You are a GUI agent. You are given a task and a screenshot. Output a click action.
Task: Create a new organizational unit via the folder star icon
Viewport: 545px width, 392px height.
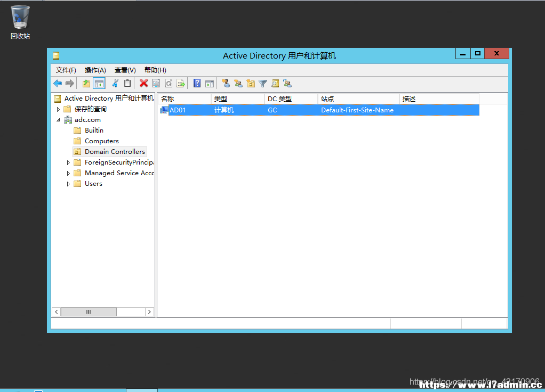tap(251, 83)
